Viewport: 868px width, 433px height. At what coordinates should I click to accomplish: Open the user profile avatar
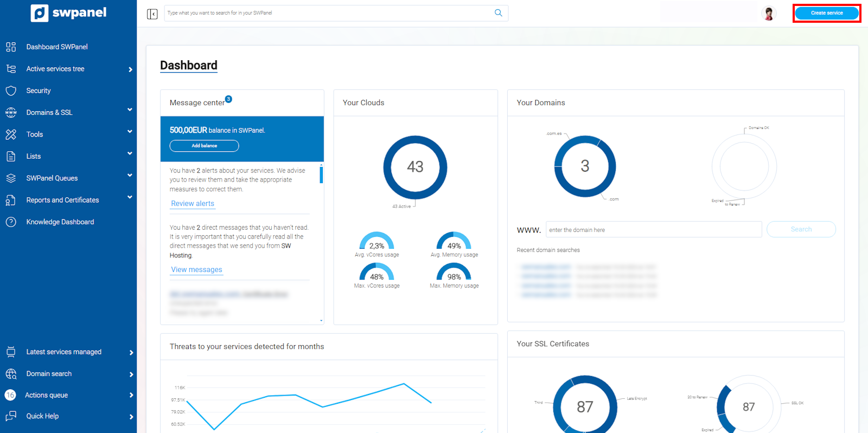tap(768, 14)
